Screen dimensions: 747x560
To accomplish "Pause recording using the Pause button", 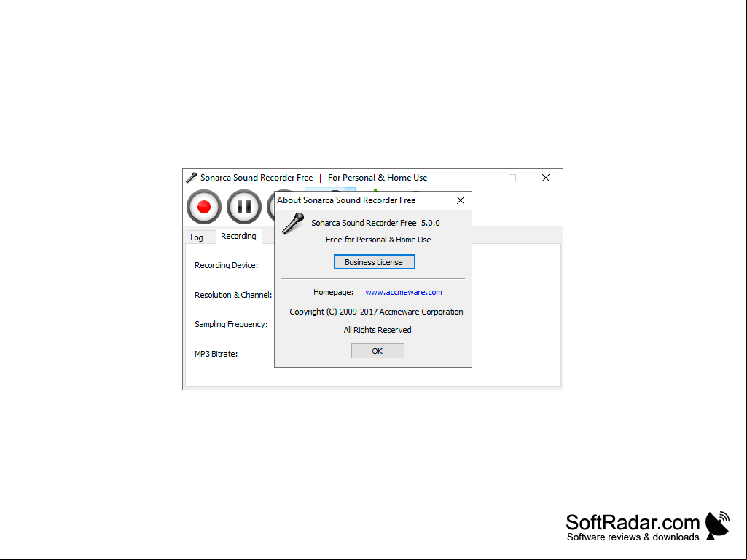I will point(244,207).
